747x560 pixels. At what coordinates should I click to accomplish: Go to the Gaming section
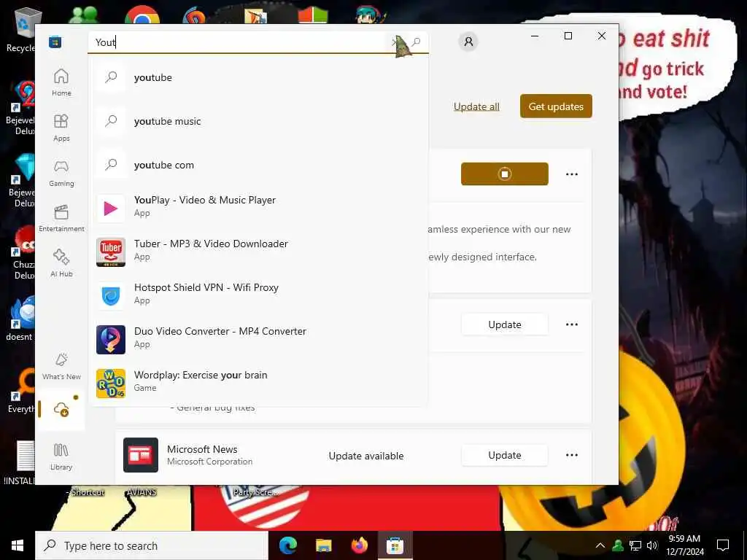(61, 173)
